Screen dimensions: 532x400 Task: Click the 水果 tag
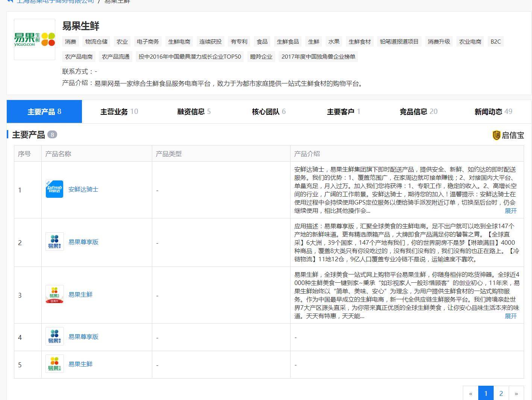tap(334, 41)
